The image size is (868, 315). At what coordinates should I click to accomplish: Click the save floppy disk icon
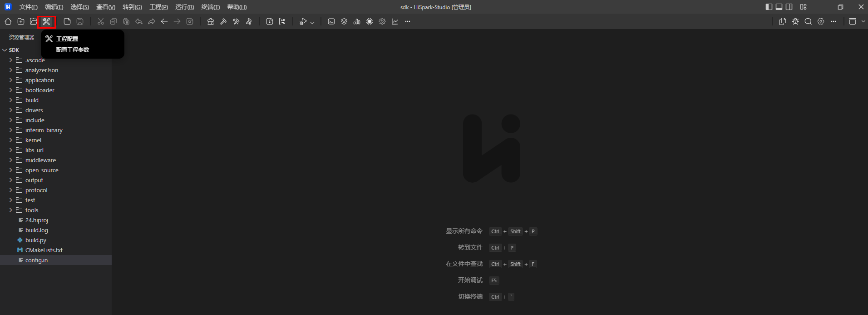(x=80, y=21)
